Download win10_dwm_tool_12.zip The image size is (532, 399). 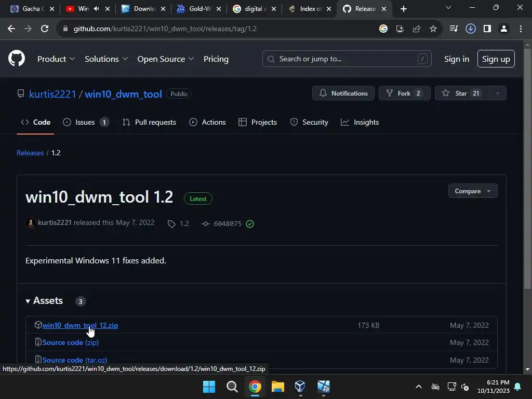(80, 325)
